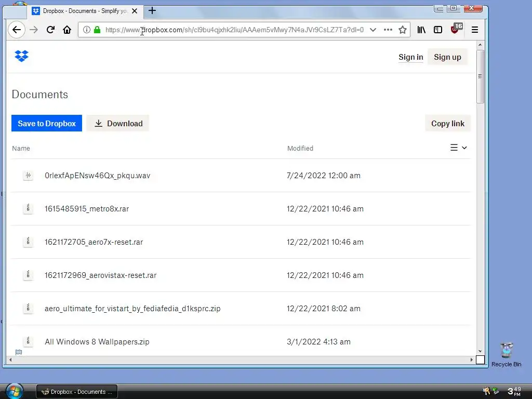Viewport: 532px width, 399px height.
Task: Open a new browser tab
Action: [x=152, y=11]
